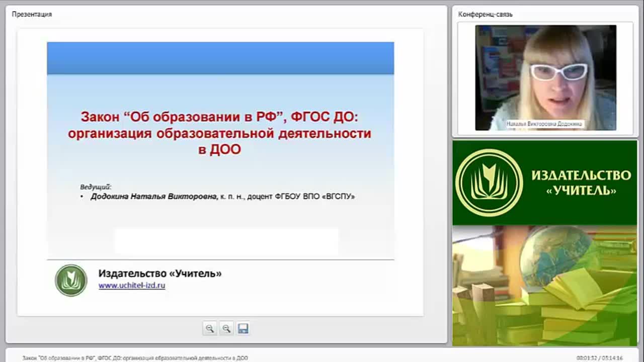Click the Конференц-связь panel header
The width and height of the screenshot is (644, 362).
coord(485,14)
